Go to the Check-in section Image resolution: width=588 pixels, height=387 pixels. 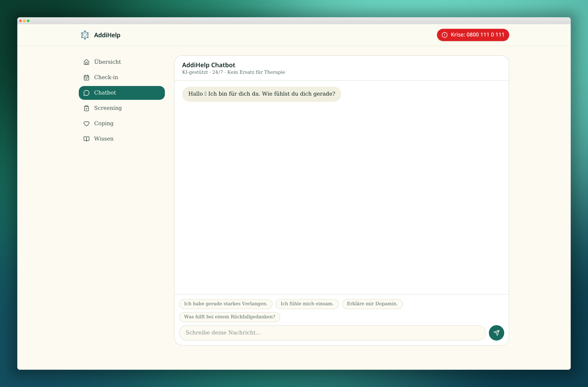122,78
